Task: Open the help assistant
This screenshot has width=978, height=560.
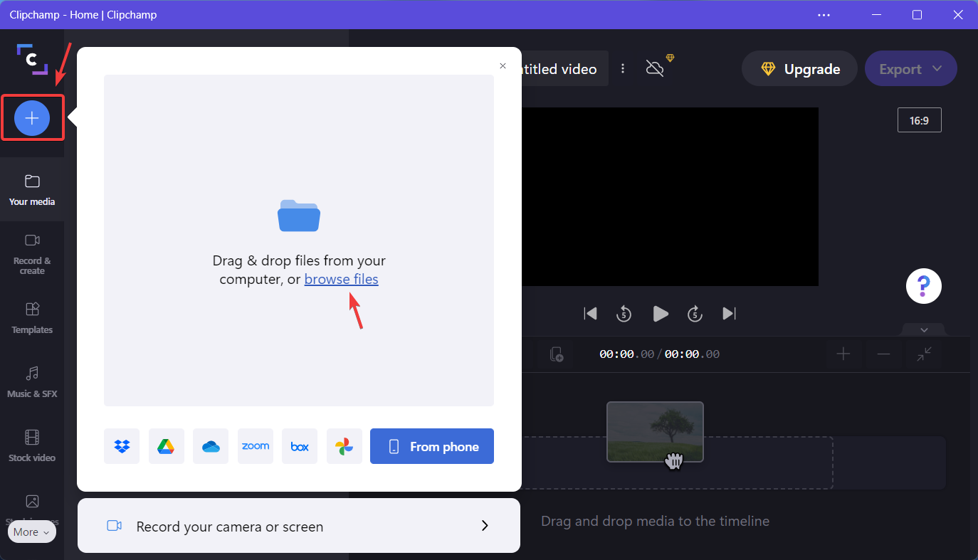Action: tap(923, 285)
